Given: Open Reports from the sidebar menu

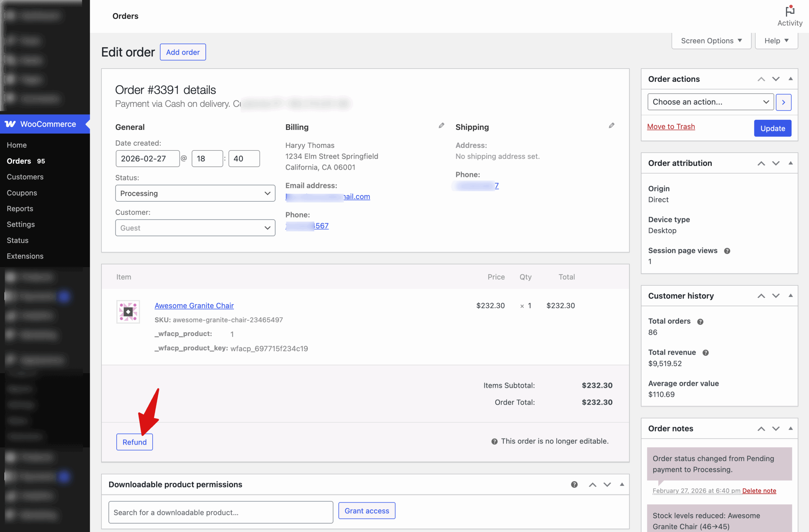Looking at the screenshot, I should pyautogui.click(x=20, y=208).
